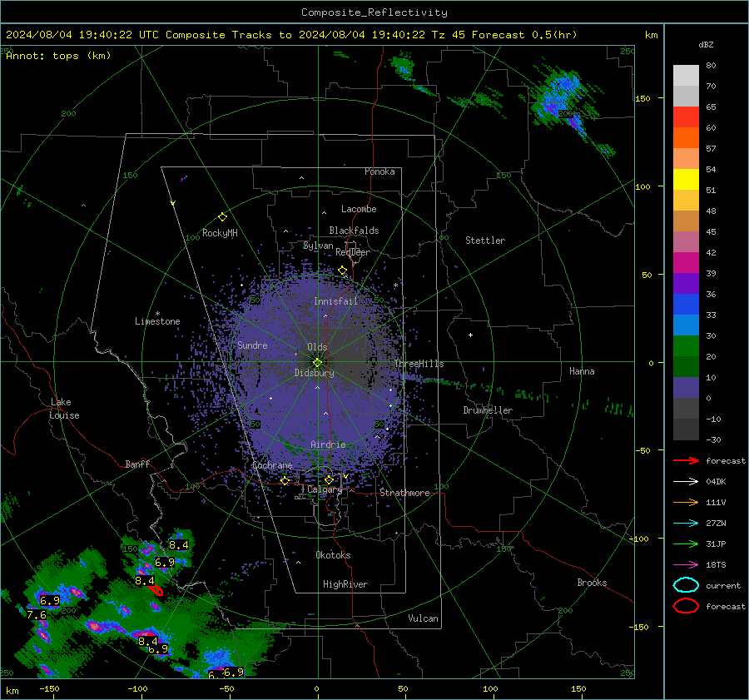Click the yellow diamond marker near RockyMH
Viewport: 749px width, 700px height.
[222, 217]
